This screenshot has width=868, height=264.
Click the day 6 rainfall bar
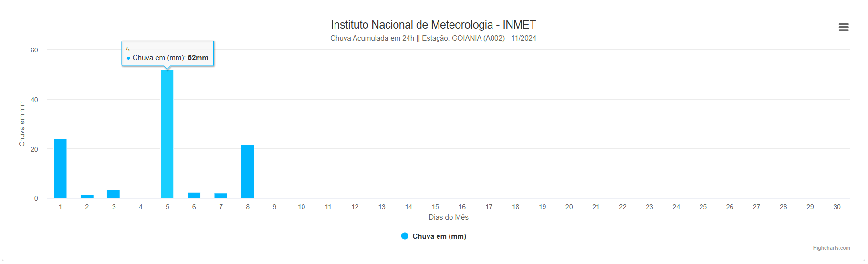[194, 195]
